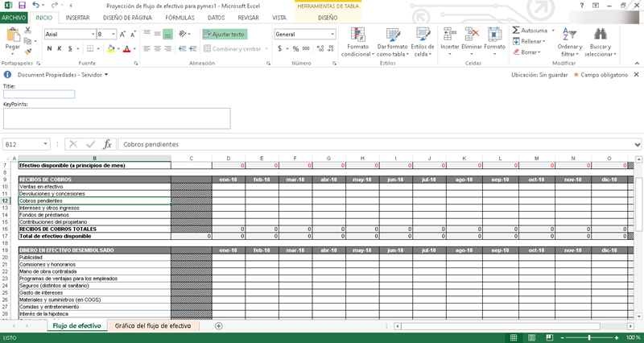This screenshot has width=644, height=343.
Task: Open Gráfico del flujo de efectivo sheet
Action: coord(153,326)
